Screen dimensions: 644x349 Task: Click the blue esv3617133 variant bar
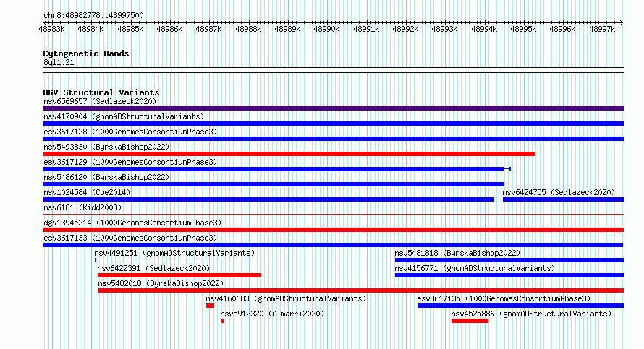pos(333,245)
